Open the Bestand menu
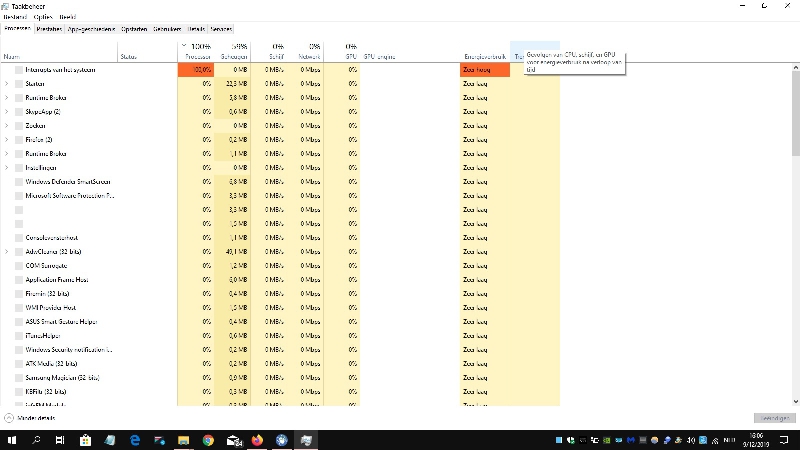Image resolution: width=800 pixels, height=450 pixels. click(14, 17)
